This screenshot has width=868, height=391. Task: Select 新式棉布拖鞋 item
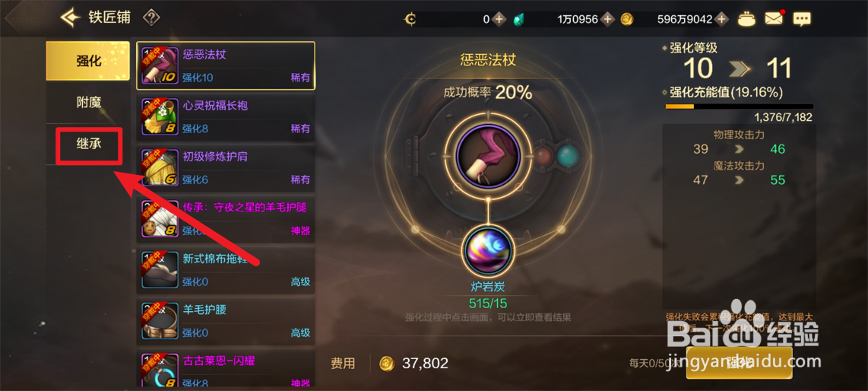[x=226, y=270]
